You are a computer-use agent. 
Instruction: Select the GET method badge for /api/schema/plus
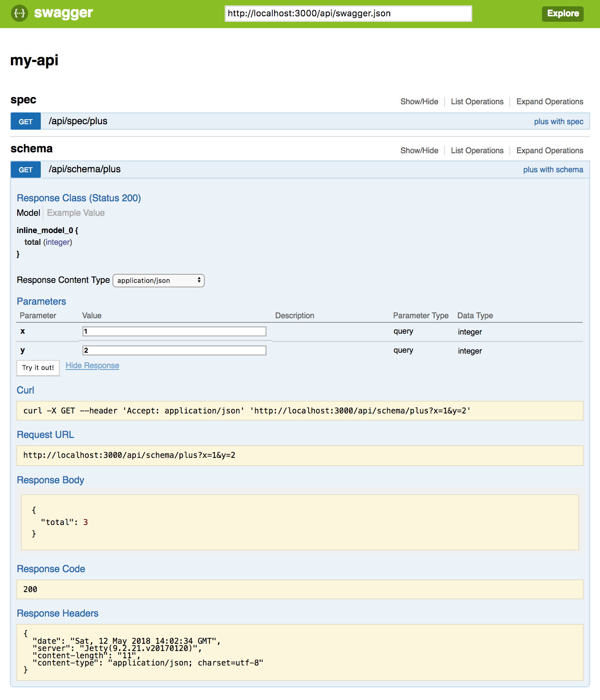pyautogui.click(x=25, y=169)
